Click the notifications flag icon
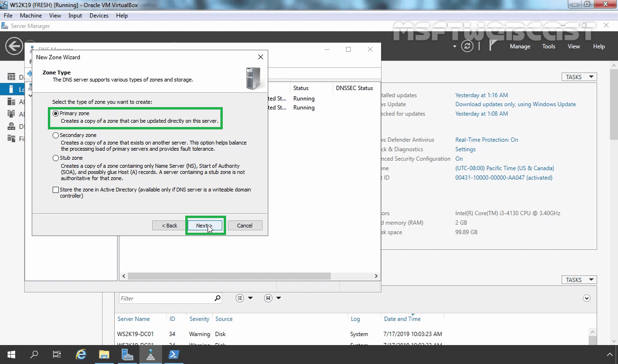Viewport: 618px width, 364px height. click(493, 45)
